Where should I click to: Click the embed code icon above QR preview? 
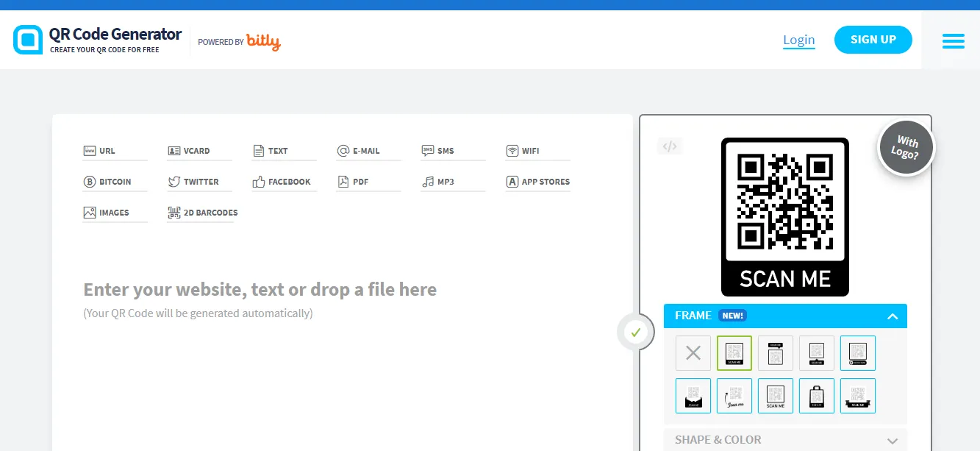(x=669, y=146)
